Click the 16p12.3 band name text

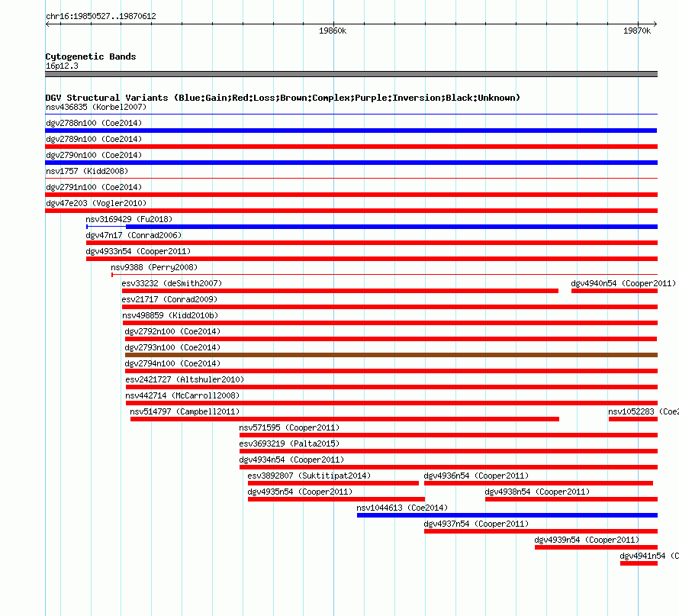coord(62,66)
